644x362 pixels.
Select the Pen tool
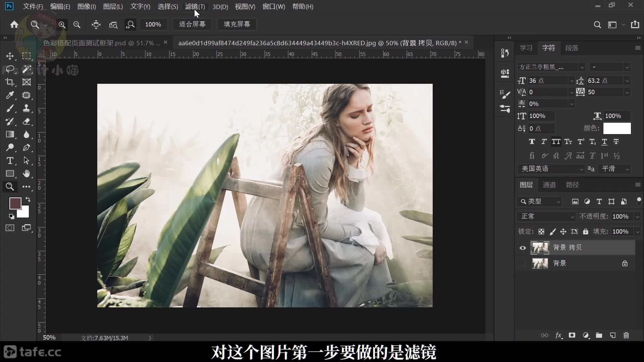point(26,147)
